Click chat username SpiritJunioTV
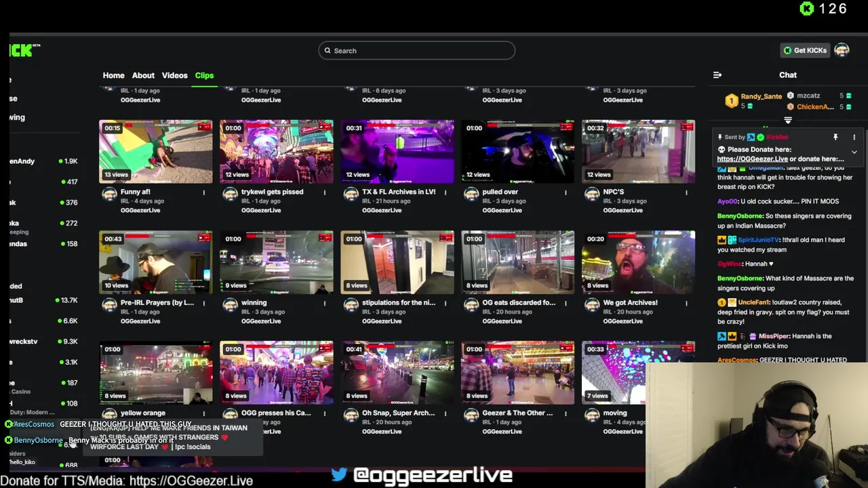The image size is (868, 488). pos(758,240)
